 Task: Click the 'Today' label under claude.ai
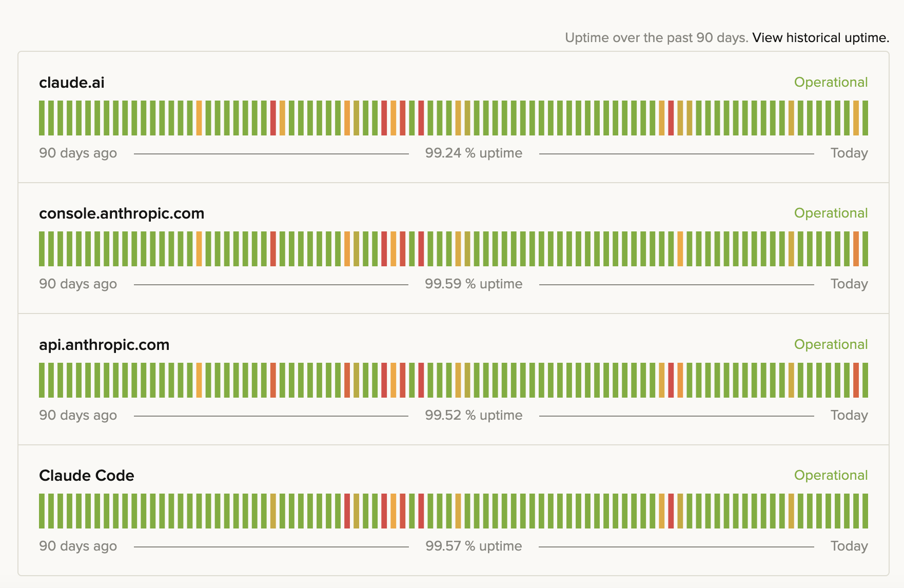tap(849, 153)
